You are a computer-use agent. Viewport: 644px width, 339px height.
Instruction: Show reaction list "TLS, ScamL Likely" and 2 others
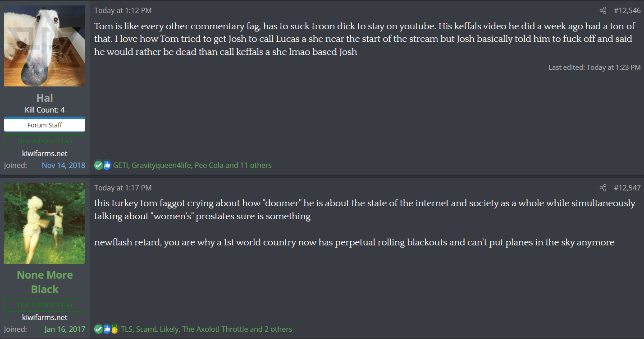pyautogui.click(x=206, y=329)
